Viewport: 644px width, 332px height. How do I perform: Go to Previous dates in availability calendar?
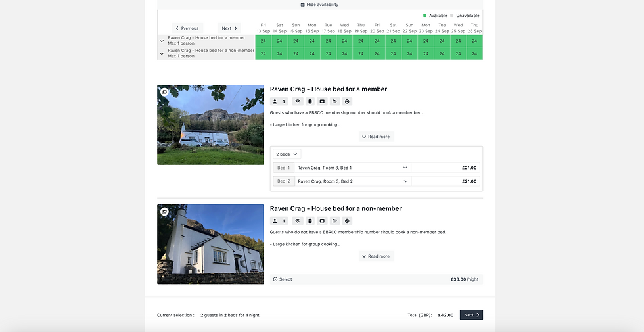(x=187, y=28)
